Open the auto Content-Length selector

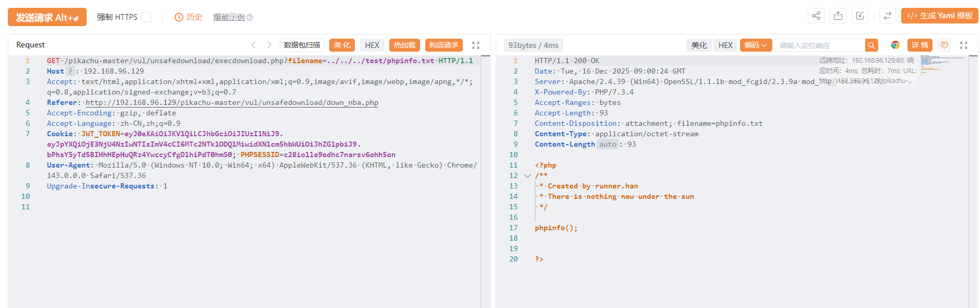coord(607,145)
